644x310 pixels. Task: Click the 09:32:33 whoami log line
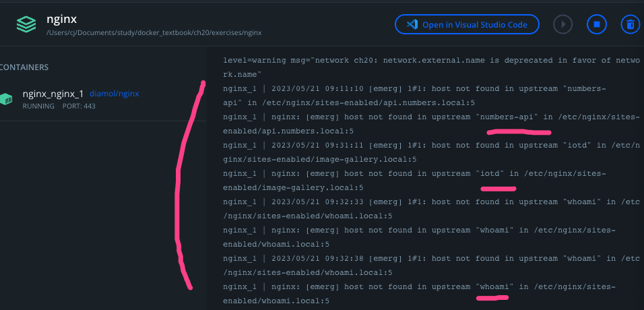431,209
